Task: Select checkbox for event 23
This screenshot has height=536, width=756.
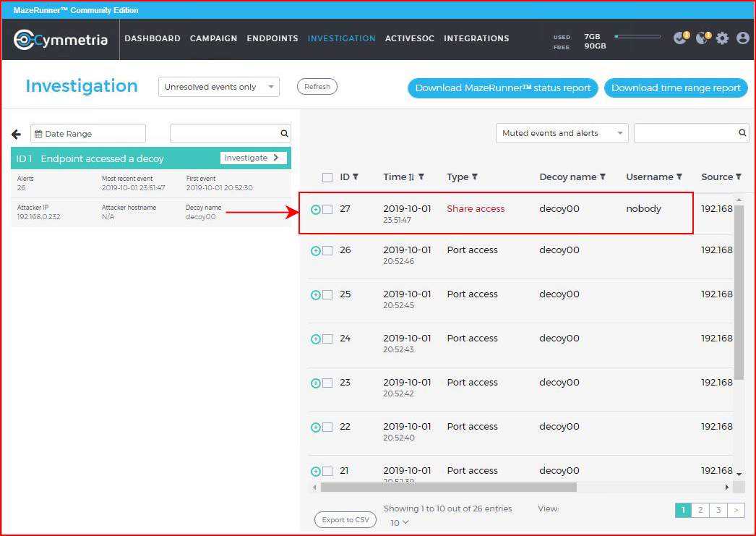Action: point(327,383)
